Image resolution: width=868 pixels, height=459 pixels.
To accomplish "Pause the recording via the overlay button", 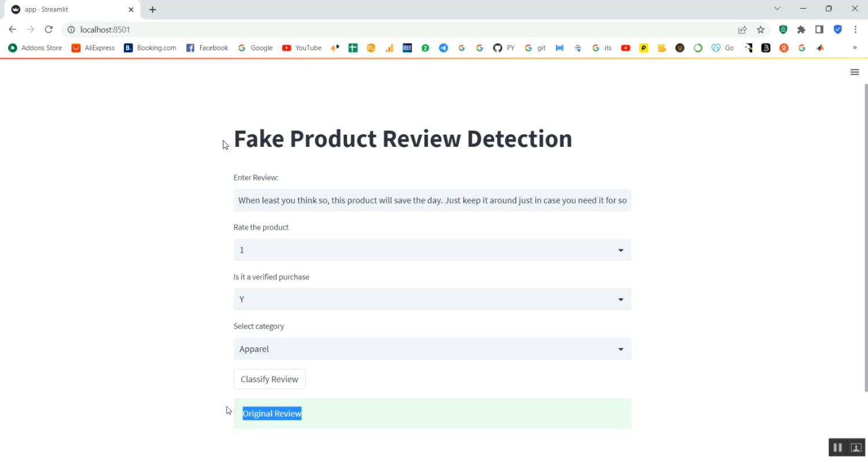I will (837, 447).
